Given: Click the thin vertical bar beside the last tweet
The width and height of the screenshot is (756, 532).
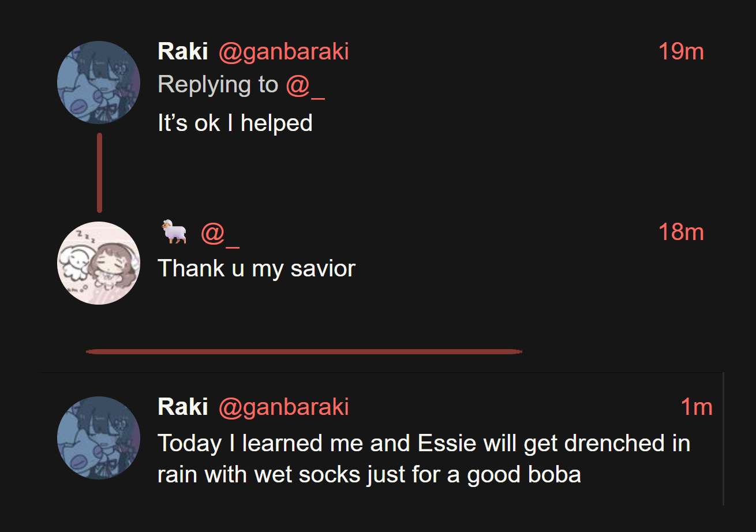Looking at the screenshot, I should (x=723, y=439).
